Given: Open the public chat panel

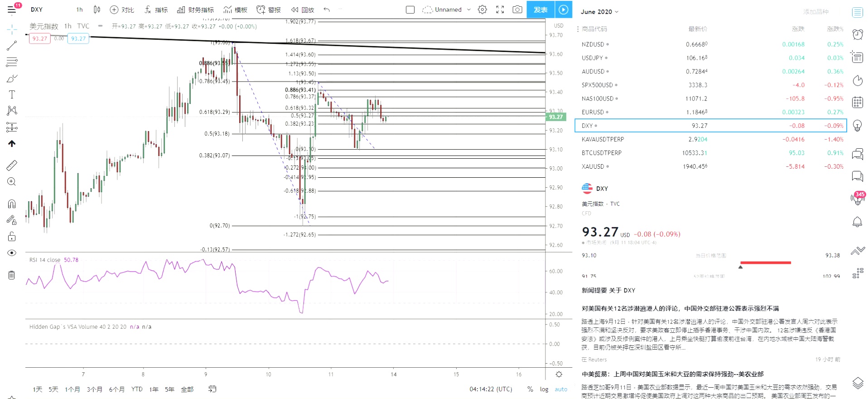Looking at the screenshot, I should [857, 154].
